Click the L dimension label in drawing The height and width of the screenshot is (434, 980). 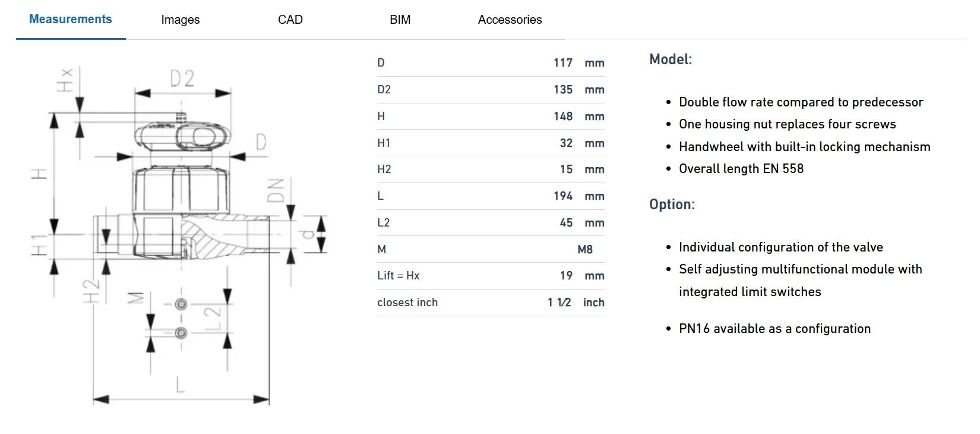(x=181, y=383)
